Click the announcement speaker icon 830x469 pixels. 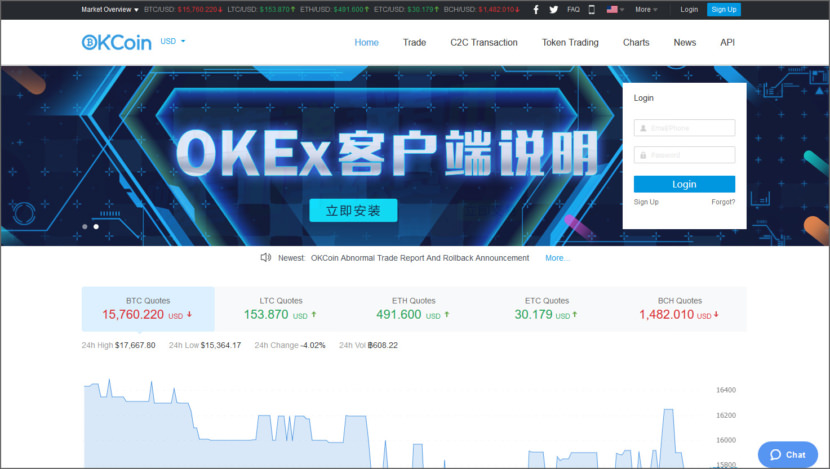(266, 257)
